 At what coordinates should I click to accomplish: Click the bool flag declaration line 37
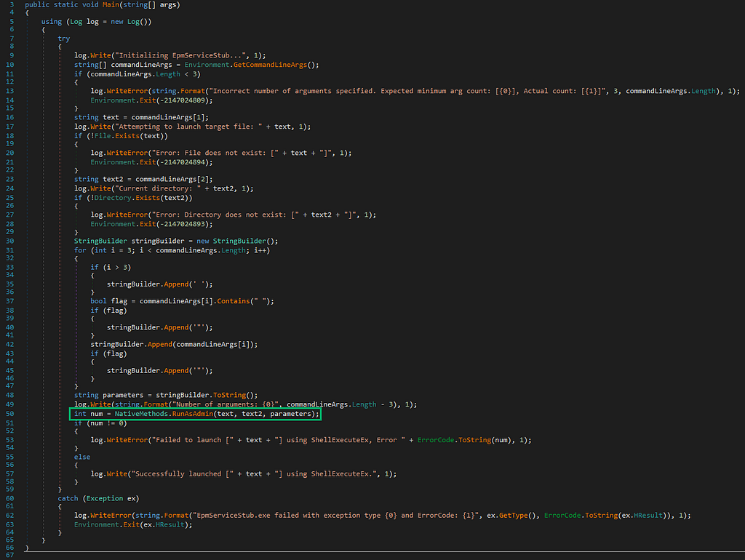182,300
